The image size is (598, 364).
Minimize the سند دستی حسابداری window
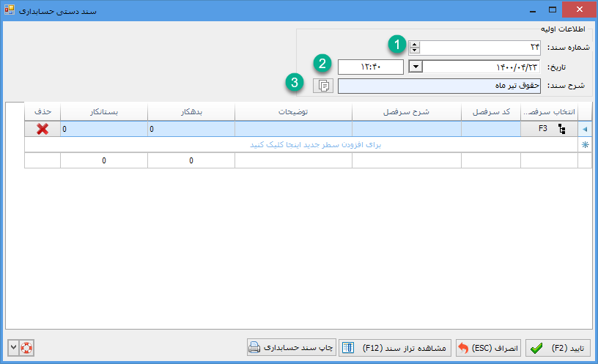tap(534, 10)
